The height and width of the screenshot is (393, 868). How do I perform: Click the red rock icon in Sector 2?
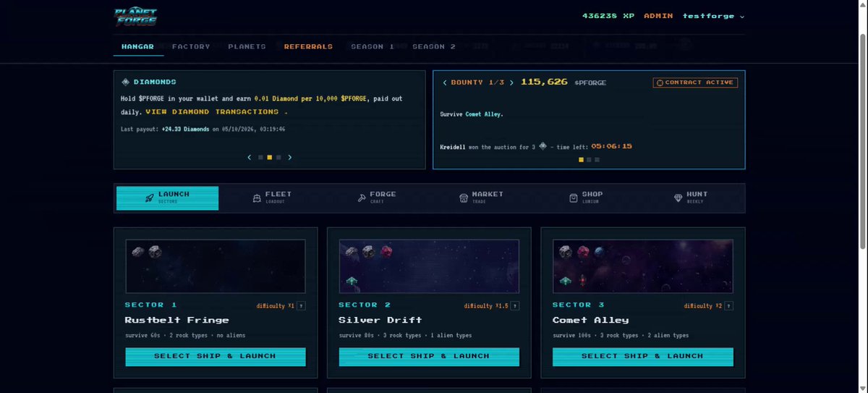pos(385,252)
